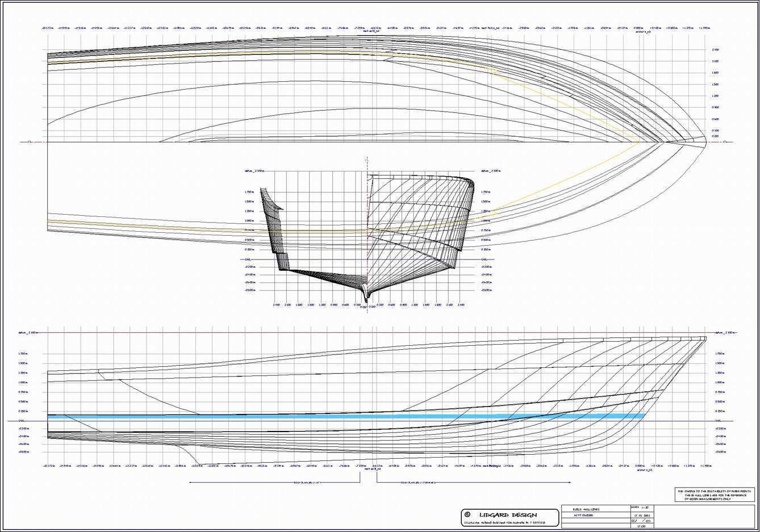Image resolution: width=760 pixels, height=532 pixels.
Task: Select the -0.800 m label at profile view left
Action: [24, 452]
